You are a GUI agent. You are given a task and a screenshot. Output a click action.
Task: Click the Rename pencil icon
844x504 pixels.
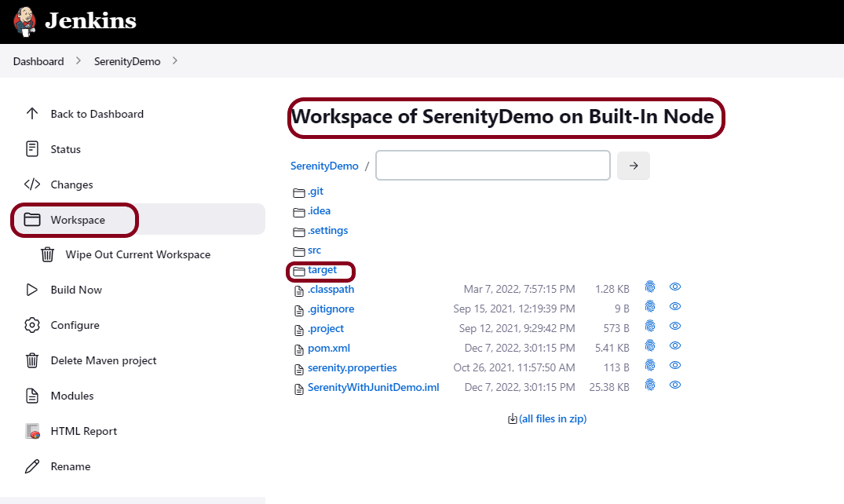click(32, 466)
